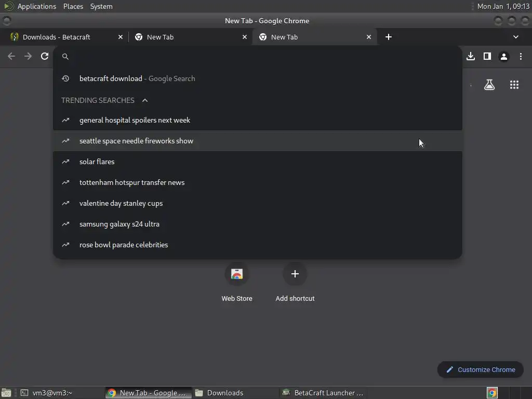Close the Downloads - Betacraft tab
Screen dimensions: 532x399
pos(121,37)
